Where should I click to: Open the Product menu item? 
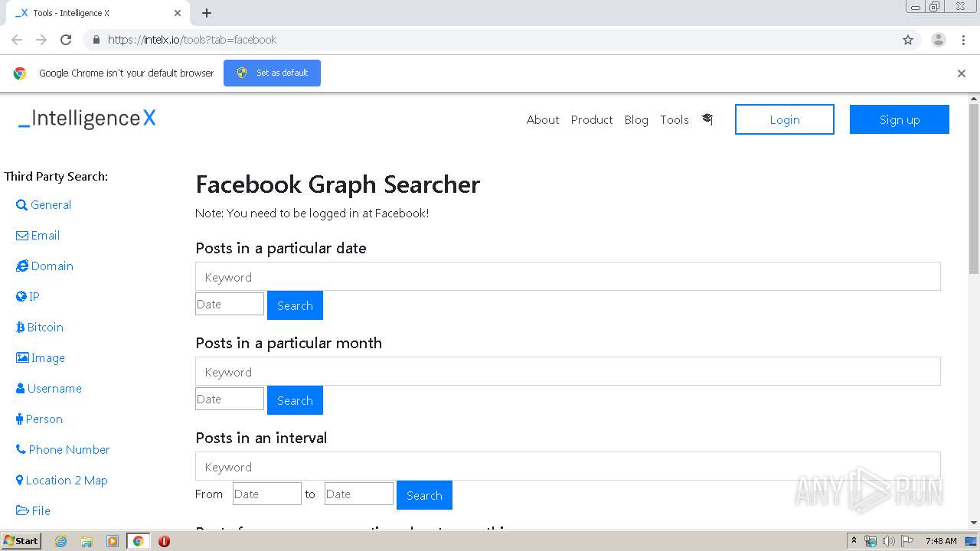592,119
